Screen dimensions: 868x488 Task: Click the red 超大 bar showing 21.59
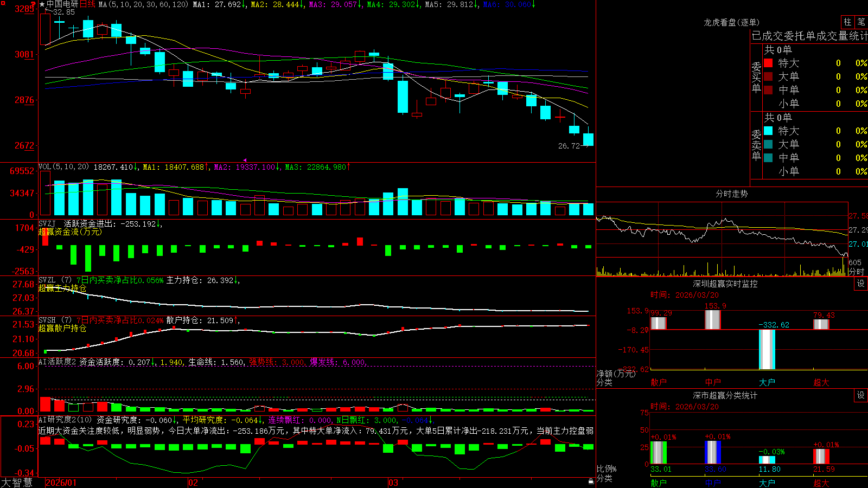821,456
